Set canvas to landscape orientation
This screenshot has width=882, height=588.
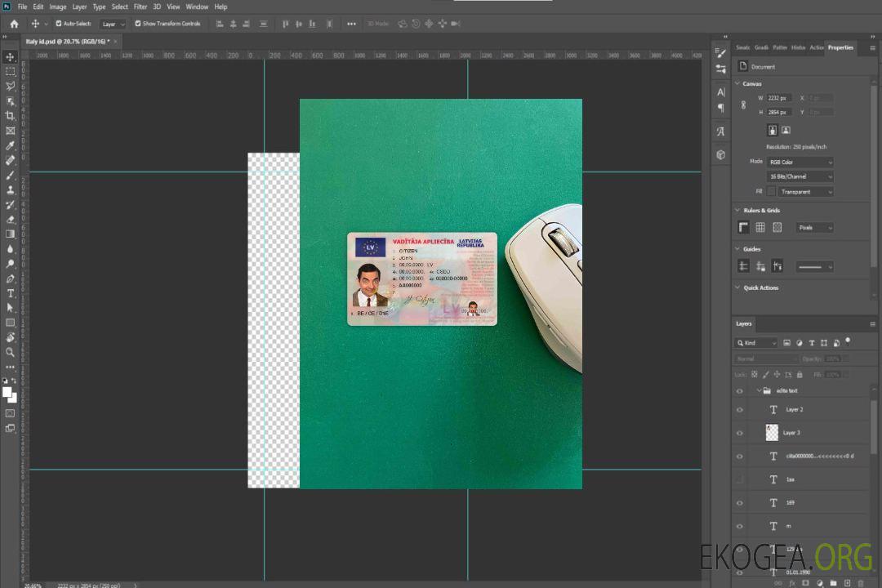coord(786,130)
